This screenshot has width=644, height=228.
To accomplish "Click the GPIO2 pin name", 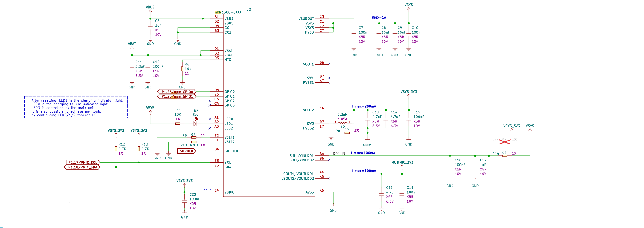I will [230, 101].
